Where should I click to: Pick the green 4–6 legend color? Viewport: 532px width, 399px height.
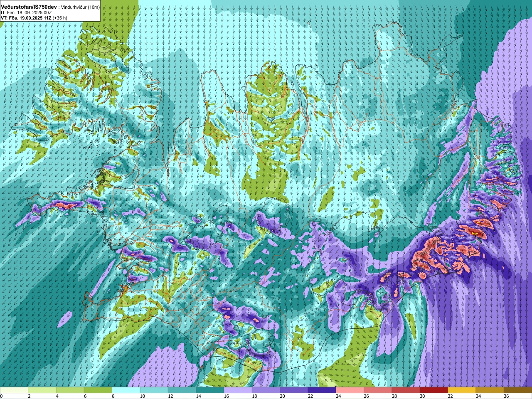point(70,390)
